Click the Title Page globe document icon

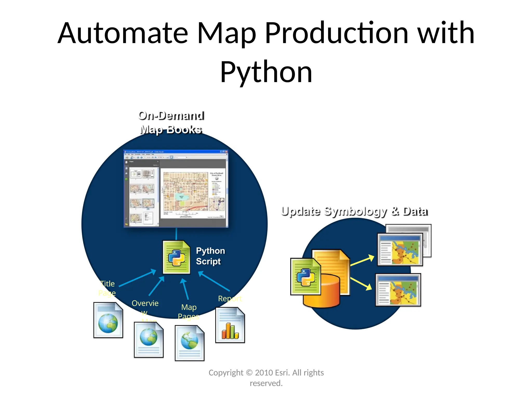(108, 320)
